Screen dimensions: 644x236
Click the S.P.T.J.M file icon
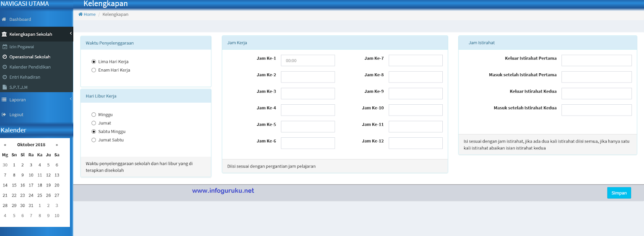5,87
